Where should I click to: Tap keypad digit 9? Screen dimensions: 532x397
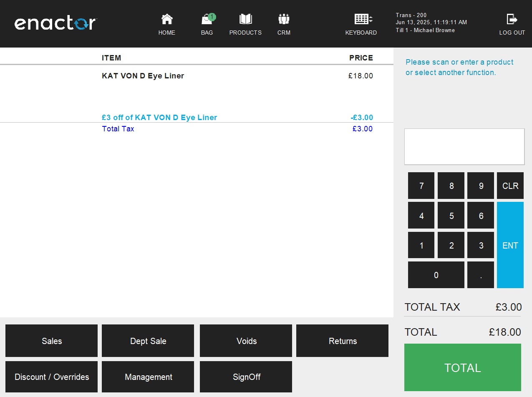[x=481, y=186]
